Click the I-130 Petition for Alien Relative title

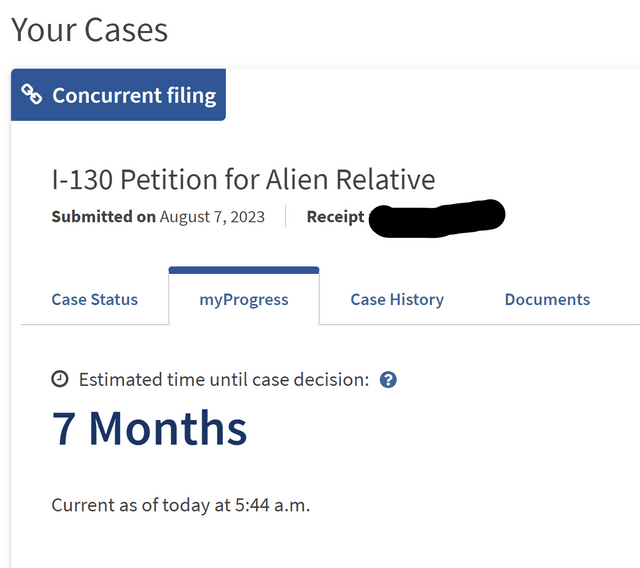[x=243, y=180]
